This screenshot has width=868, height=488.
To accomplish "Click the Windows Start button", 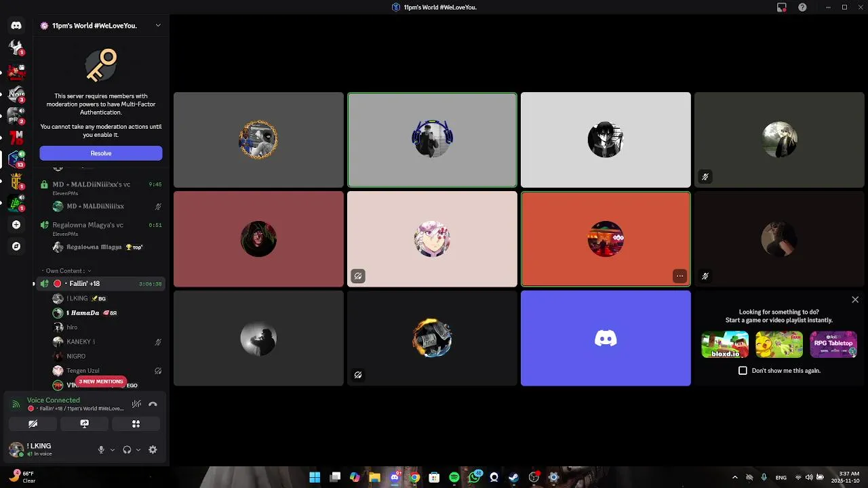I will coord(315,477).
